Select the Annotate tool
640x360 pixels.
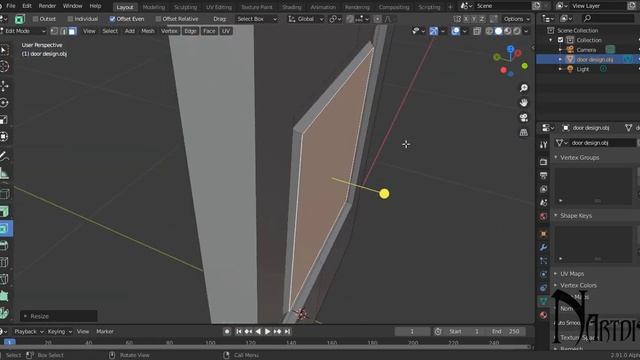point(4,156)
